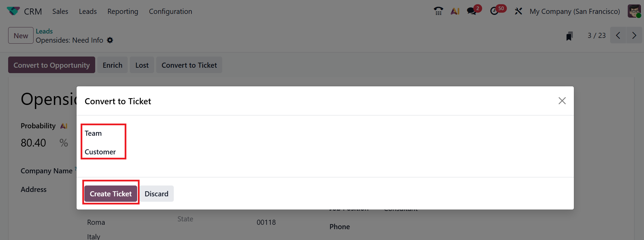This screenshot has width=644, height=240.
Task: Open the My Company (San Francisco) switcher
Action: pyautogui.click(x=575, y=12)
